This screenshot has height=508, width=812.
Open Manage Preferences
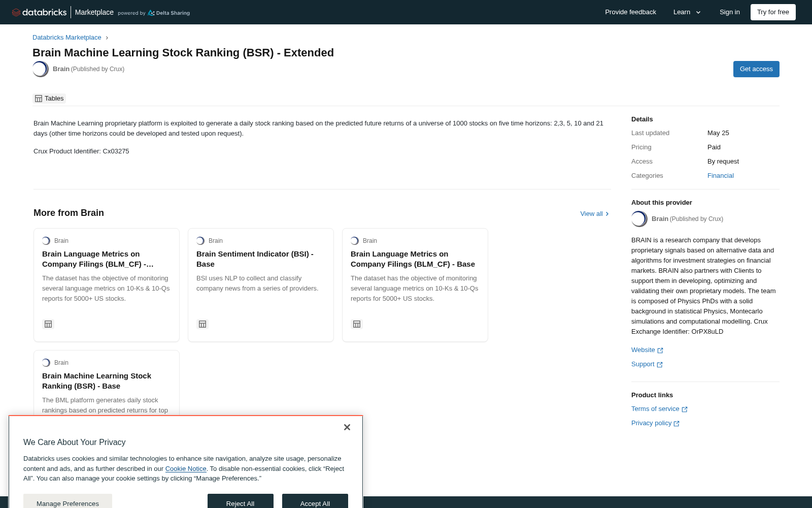pos(67,501)
